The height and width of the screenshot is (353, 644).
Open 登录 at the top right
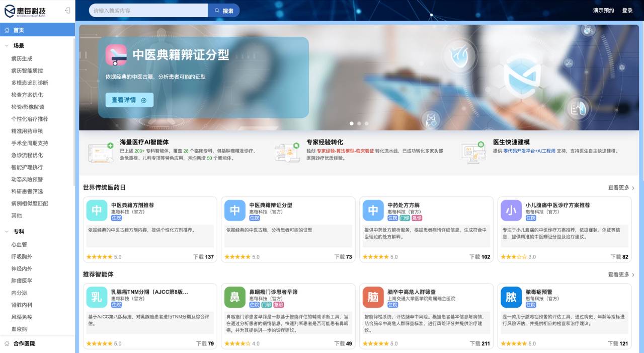(x=628, y=10)
